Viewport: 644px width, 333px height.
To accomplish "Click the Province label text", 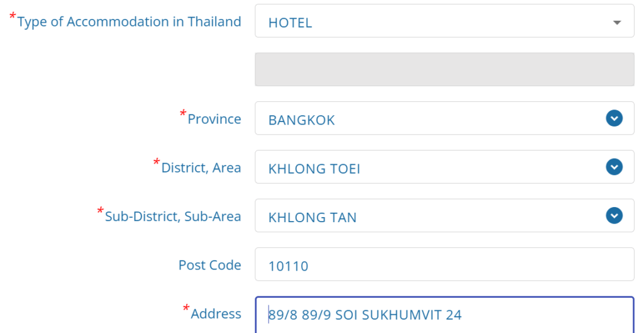I will point(214,119).
